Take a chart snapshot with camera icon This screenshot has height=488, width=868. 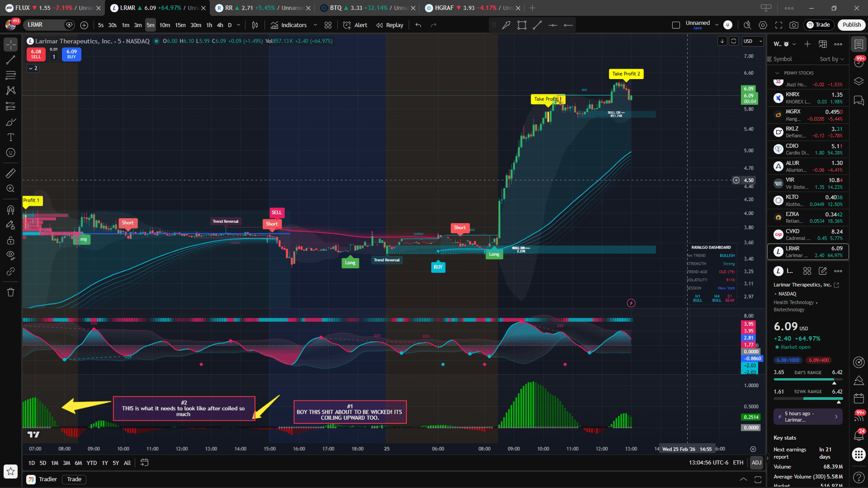point(794,25)
